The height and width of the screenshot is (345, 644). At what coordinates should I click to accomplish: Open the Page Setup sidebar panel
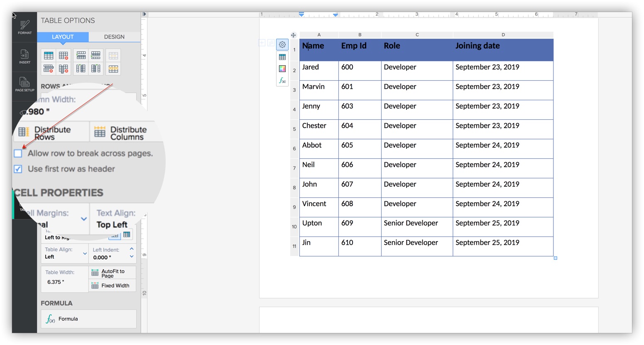(x=24, y=84)
